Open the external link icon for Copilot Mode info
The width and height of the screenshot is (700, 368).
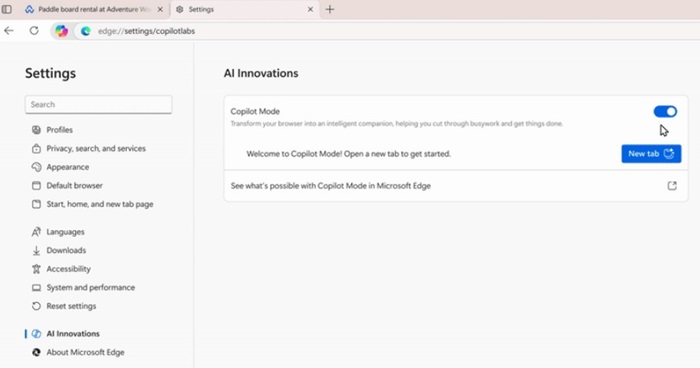(672, 186)
